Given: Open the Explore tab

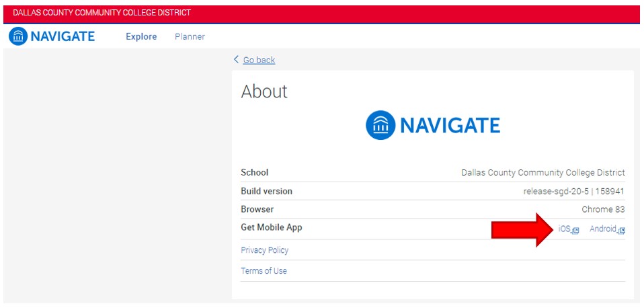Looking at the screenshot, I should pyautogui.click(x=141, y=37).
